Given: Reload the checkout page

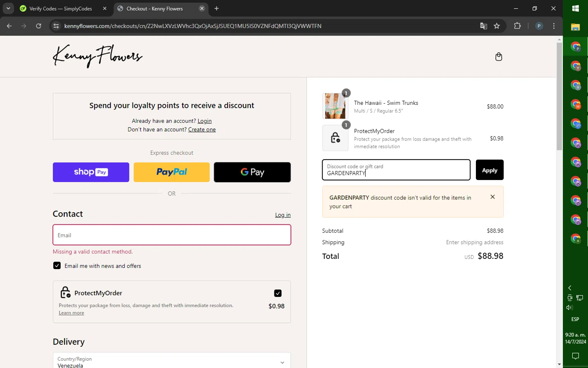Looking at the screenshot, I should pyautogui.click(x=38, y=26).
